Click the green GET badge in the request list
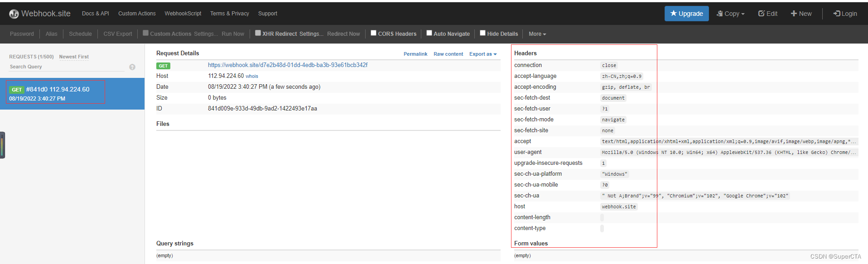868x264 pixels. click(x=17, y=90)
